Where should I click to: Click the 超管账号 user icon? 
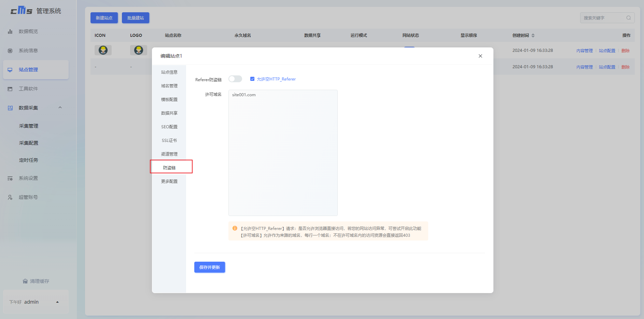tap(10, 197)
